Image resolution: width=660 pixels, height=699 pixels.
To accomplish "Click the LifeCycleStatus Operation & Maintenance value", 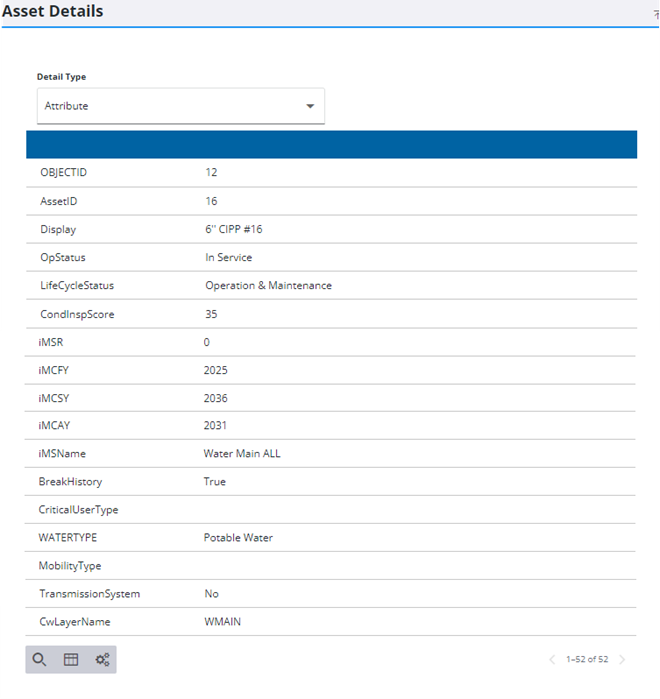I will (x=268, y=285).
